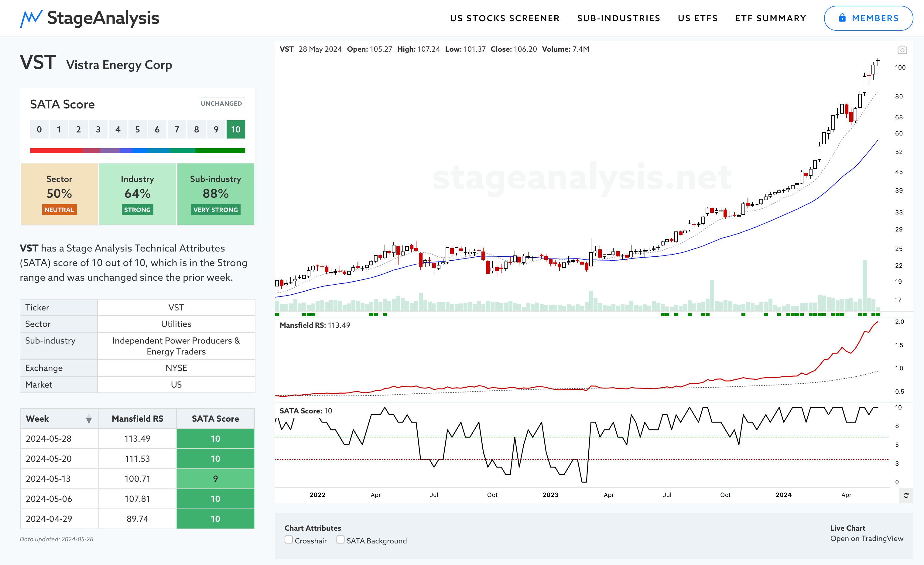Enable the SATA Background checkbox
The image size is (924, 565).
point(340,540)
